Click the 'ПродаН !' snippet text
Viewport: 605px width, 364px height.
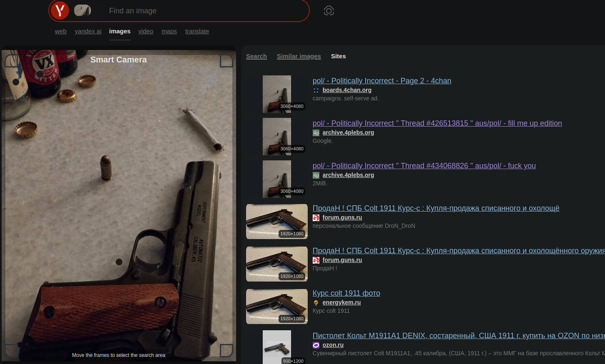[325, 269]
